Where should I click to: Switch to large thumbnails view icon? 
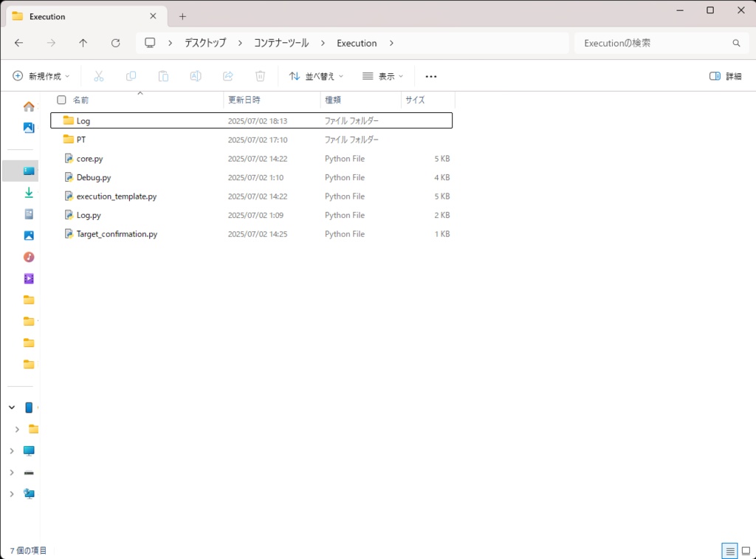point(746,550)
